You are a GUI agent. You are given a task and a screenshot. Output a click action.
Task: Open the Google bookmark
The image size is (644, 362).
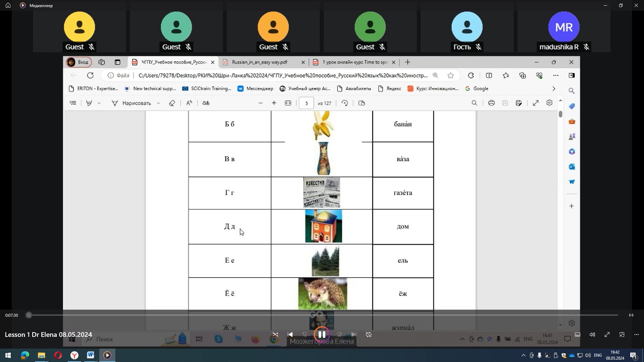[477, 88]
